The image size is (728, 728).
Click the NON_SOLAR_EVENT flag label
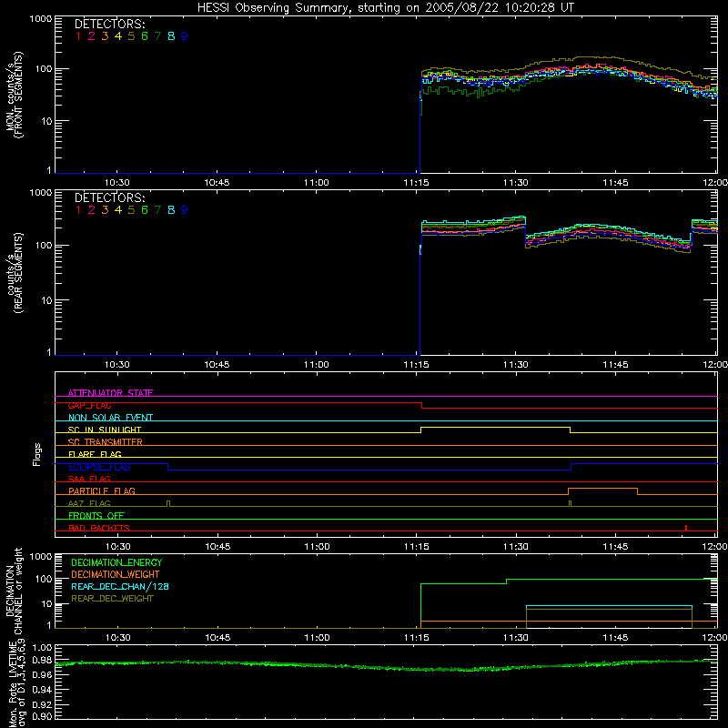[110, 418]
